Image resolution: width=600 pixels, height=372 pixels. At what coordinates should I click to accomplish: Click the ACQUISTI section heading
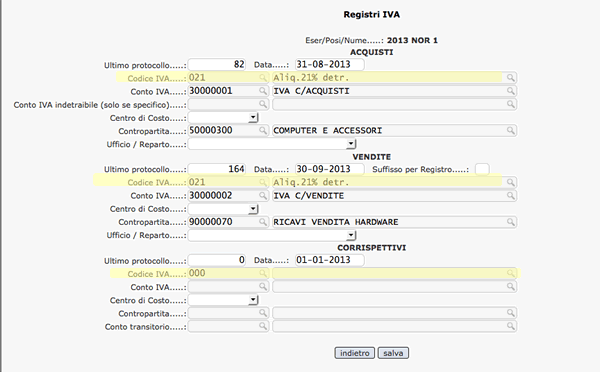372,52
